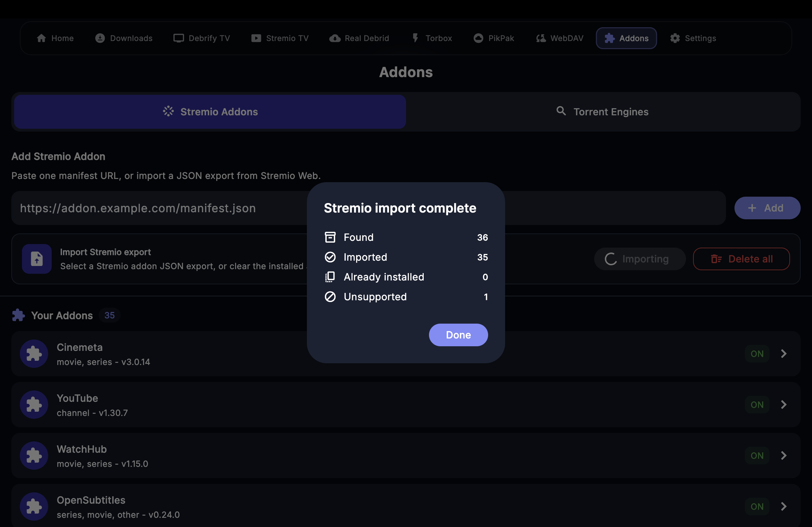Click the Importing spinner icon

pyautogui.click(x=611, y=259)
